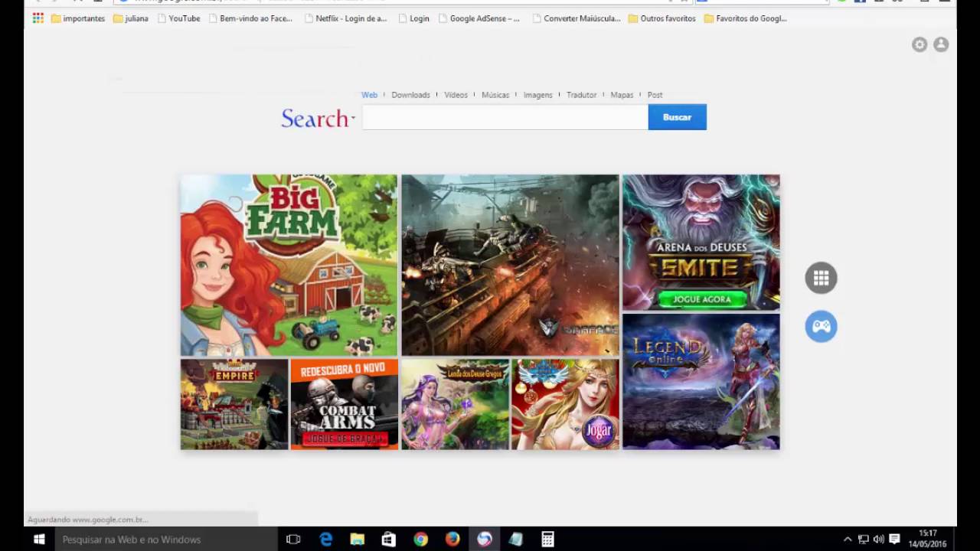
Task: Click inside the search text field
Action: [505, 117]
